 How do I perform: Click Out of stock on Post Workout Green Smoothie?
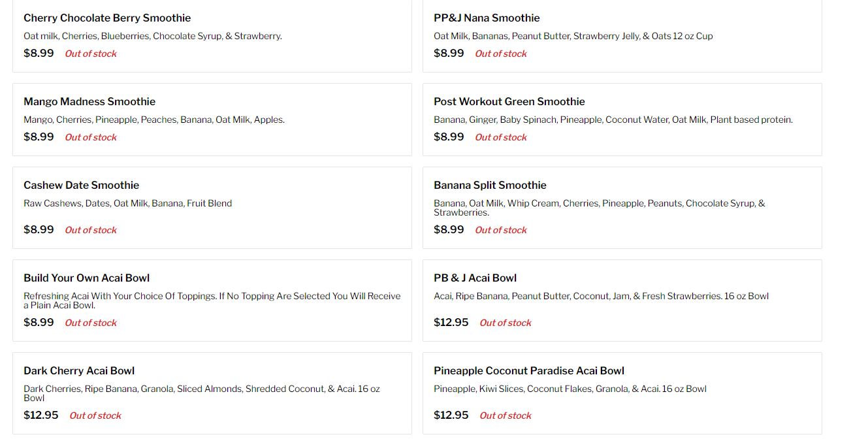pos(501,138)
